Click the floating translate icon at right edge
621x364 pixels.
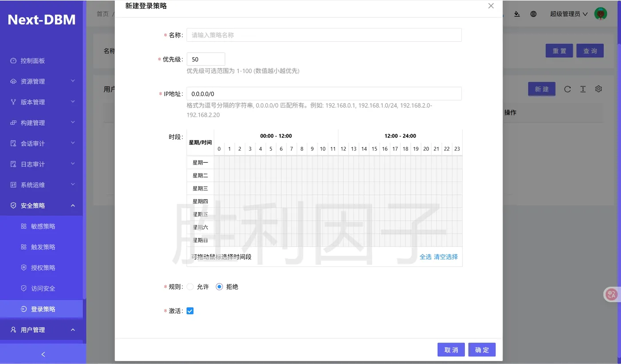pos(613,294)
